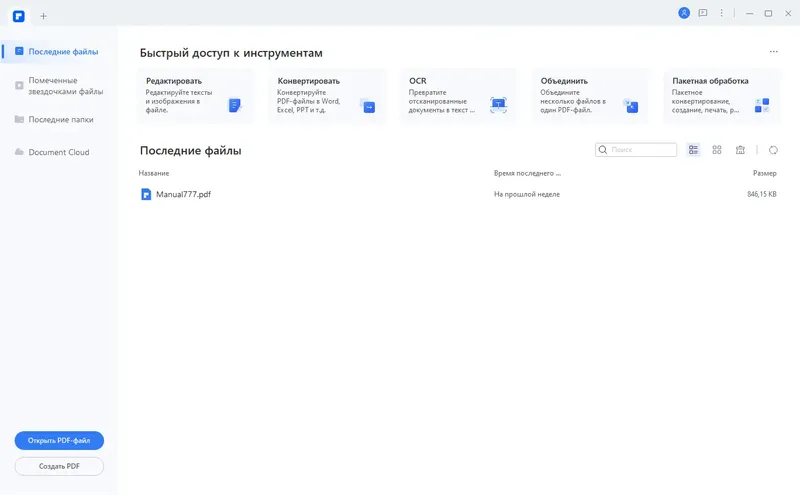Click the 846,15 KB size value
The image size is (800, 495).
coord(762,194)
